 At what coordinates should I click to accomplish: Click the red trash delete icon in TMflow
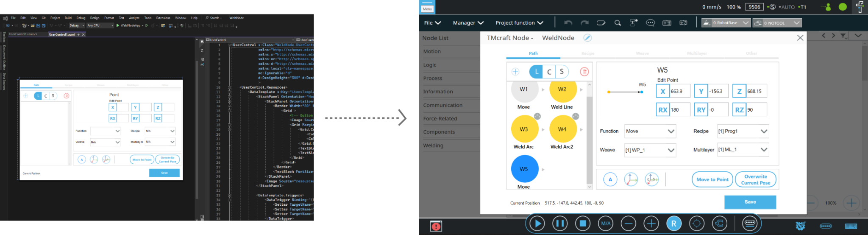coord(584,72)
